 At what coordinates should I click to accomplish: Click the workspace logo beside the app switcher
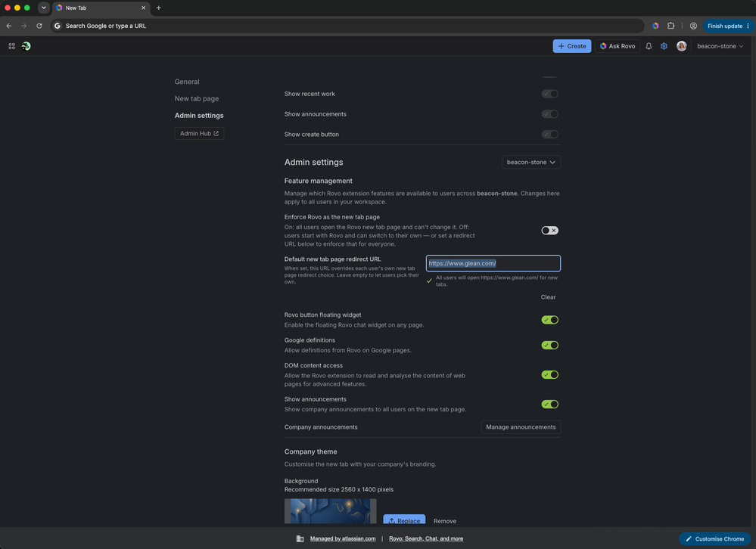pos(26,46)
